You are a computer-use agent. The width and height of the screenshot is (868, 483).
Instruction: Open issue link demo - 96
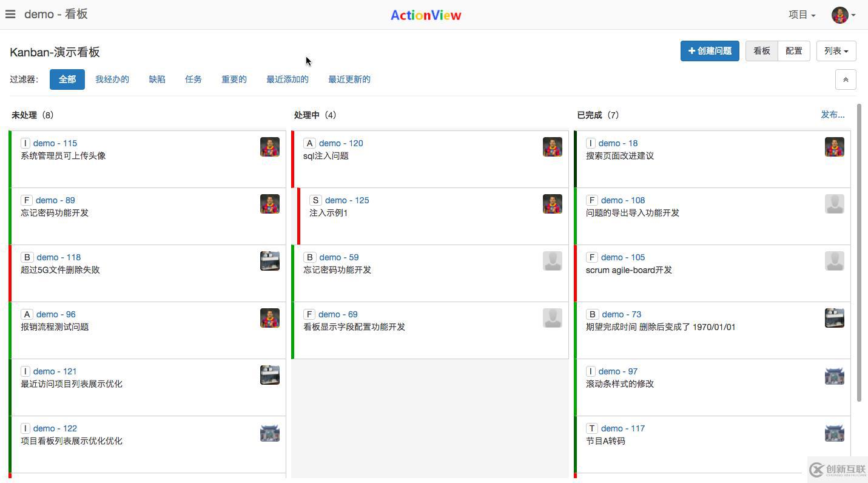[56, 314]
